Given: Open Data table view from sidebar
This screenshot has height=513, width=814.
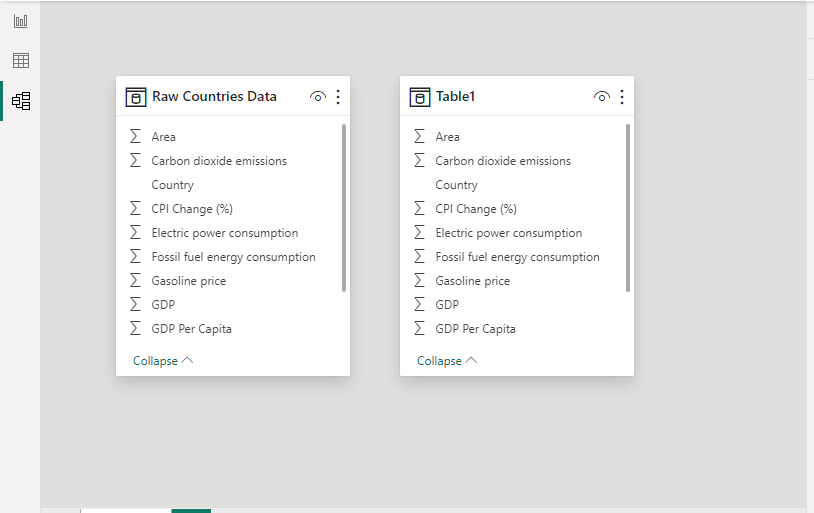Looking at the screenshot, I should [x=21, y=61].
